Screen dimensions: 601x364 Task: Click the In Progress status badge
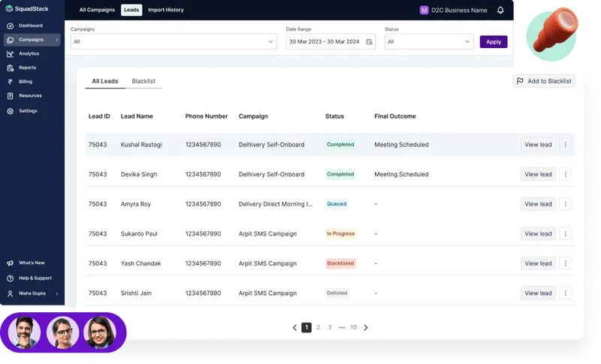point(341,233)
